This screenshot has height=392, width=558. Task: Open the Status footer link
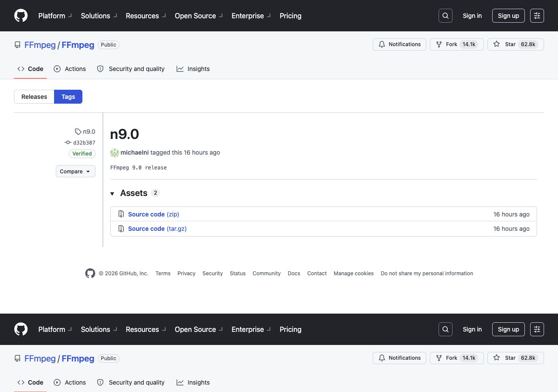[238, 274]
